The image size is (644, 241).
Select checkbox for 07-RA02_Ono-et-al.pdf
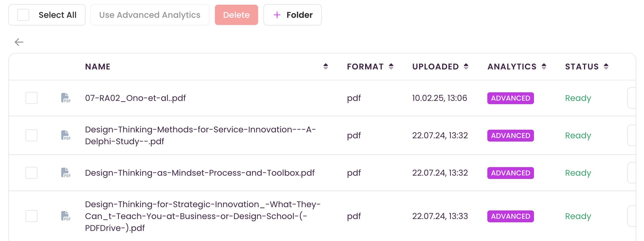point(32,98)
